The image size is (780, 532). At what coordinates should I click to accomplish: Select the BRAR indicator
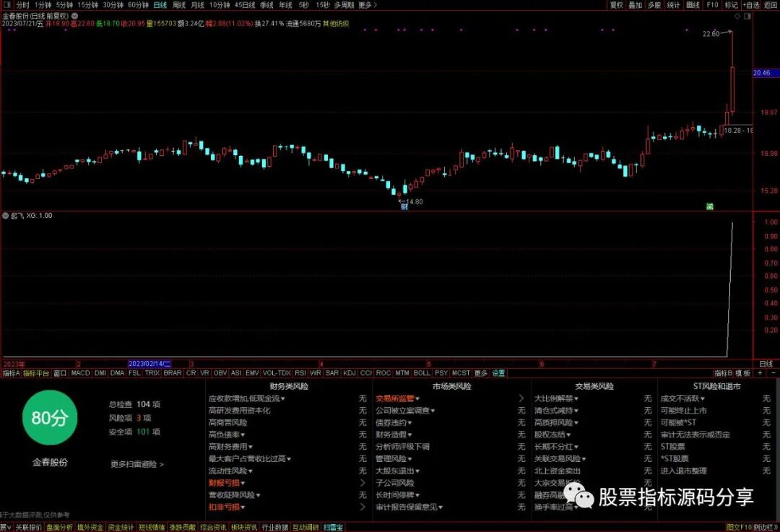(173, 373)
